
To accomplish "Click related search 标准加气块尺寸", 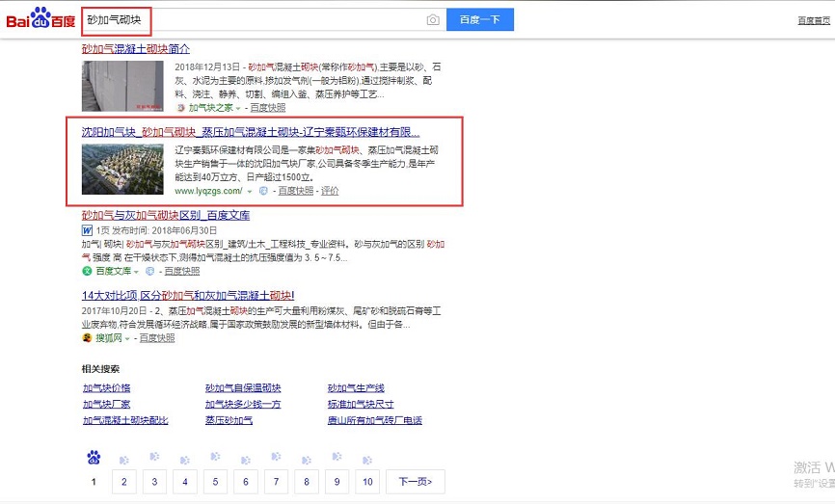I will coord(361,404).
